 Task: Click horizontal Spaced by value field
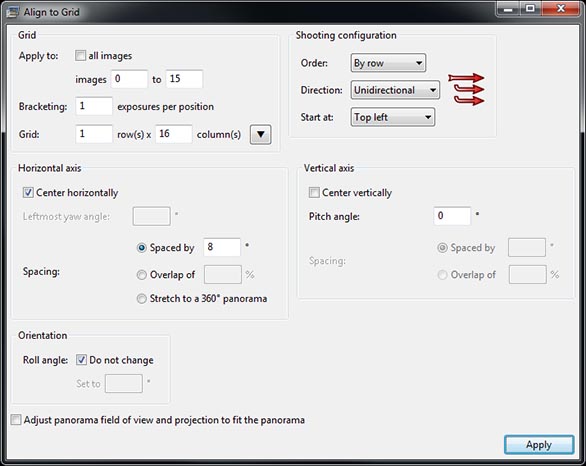click(222, 247)
